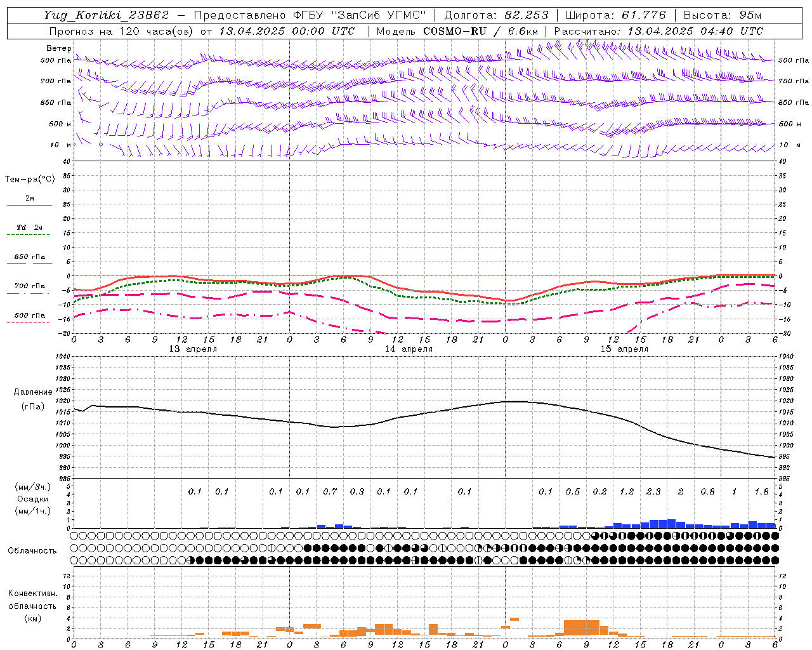Click the Конвективн. convective cloud label

32,594
